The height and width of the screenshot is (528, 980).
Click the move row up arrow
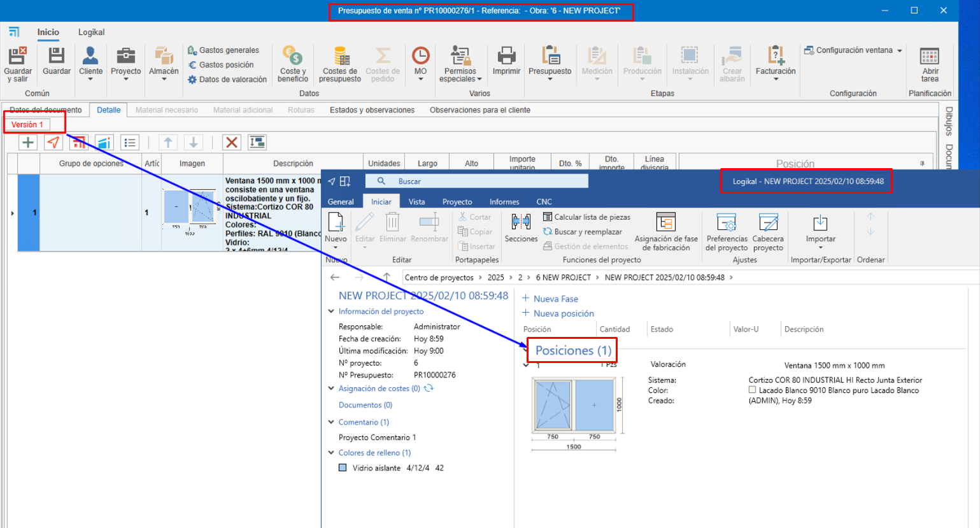pos(168,143)
